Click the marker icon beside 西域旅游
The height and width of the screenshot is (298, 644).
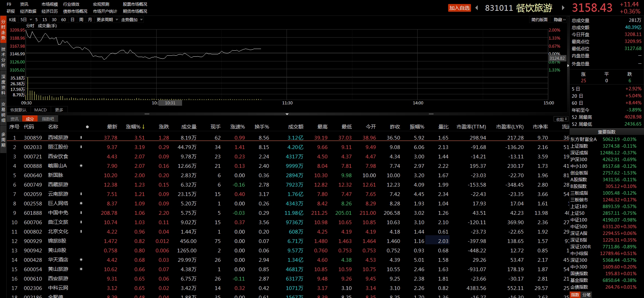81,138
